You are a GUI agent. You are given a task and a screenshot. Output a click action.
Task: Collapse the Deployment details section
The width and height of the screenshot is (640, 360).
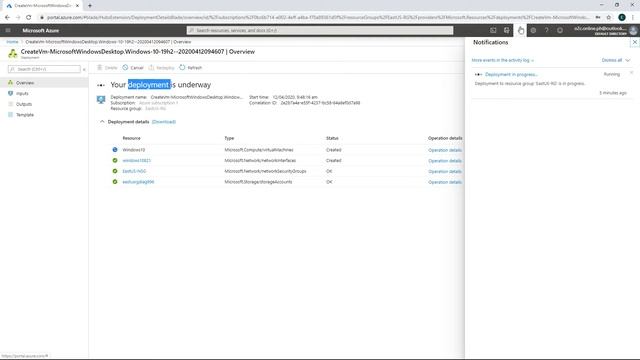tap(102, 122)
